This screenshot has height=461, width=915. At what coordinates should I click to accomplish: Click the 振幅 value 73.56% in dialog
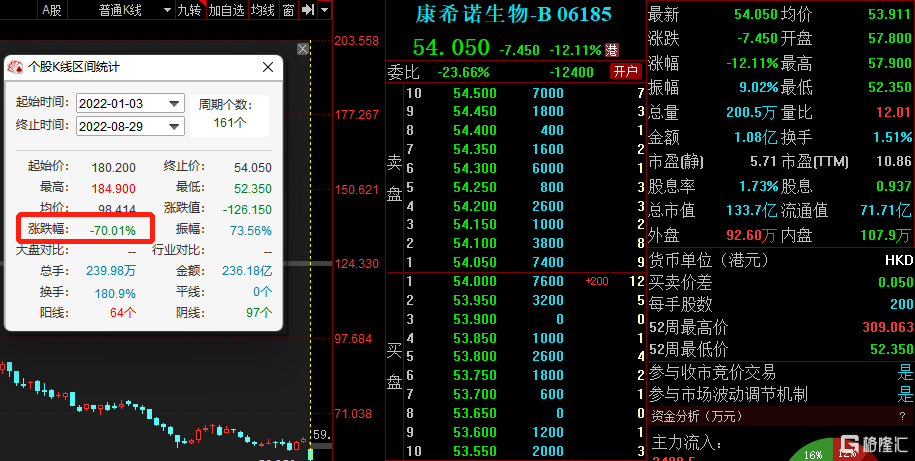pos(251,230)
